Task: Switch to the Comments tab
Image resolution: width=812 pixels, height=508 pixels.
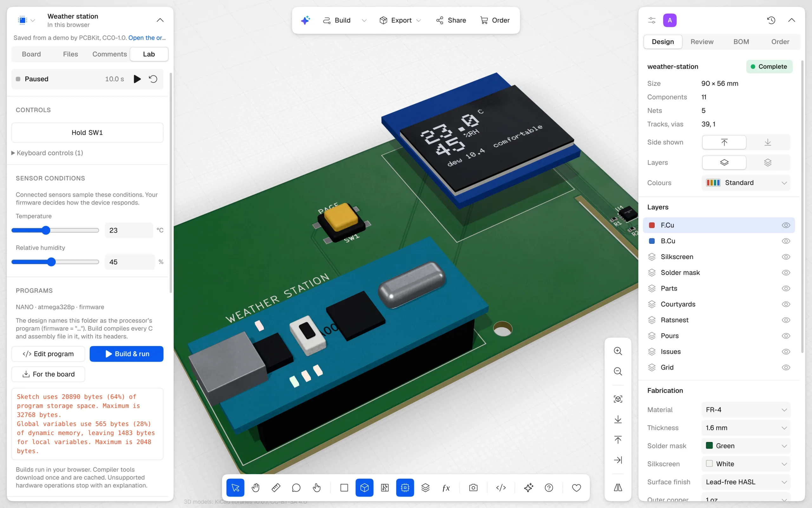Action: coord(110,54)
